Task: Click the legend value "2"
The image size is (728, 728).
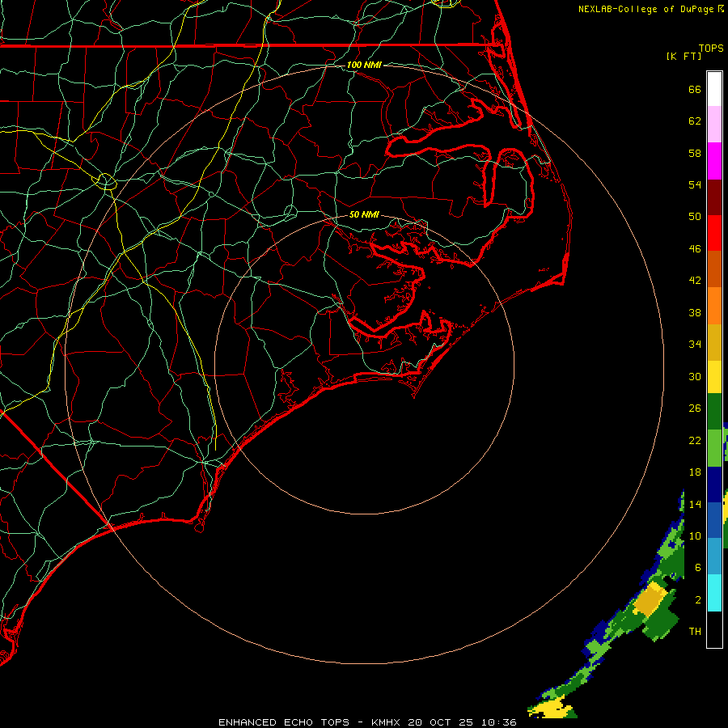Action: point(698,600)
